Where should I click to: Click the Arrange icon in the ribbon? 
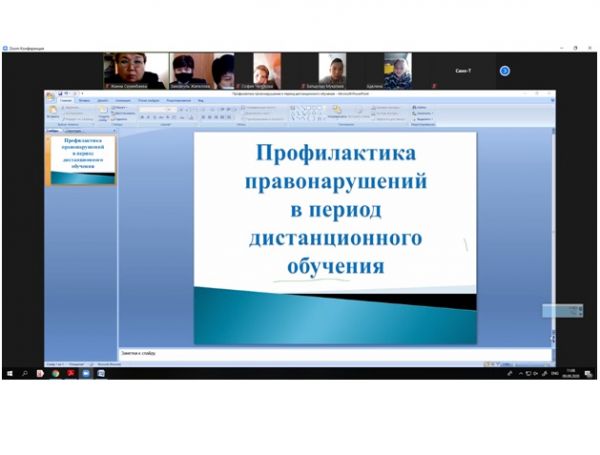click(338, 111)
